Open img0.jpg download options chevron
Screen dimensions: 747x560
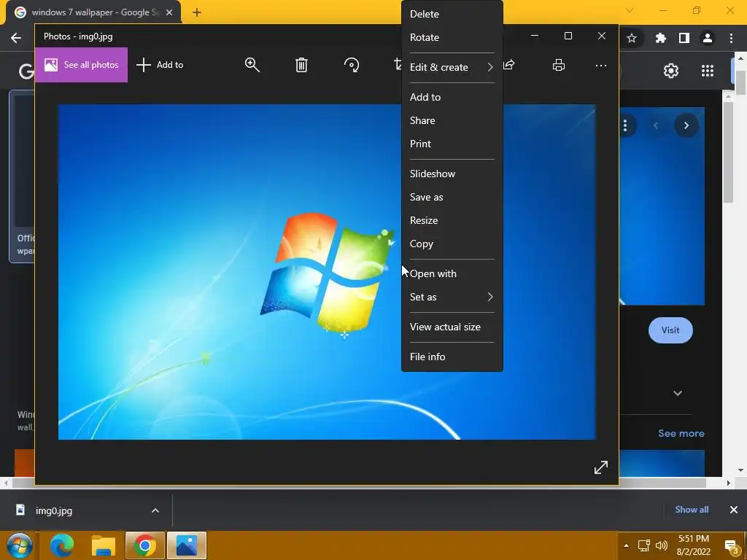coord(155,510)
